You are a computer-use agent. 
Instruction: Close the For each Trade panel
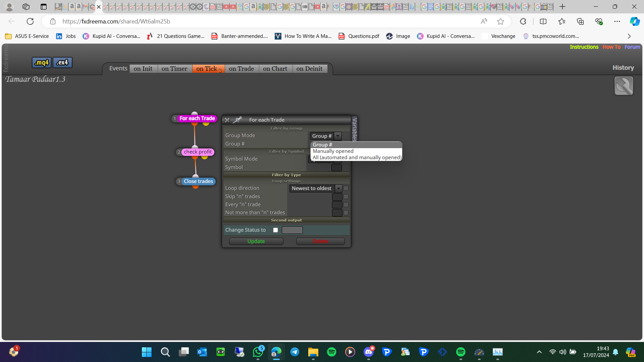[227, 120]
